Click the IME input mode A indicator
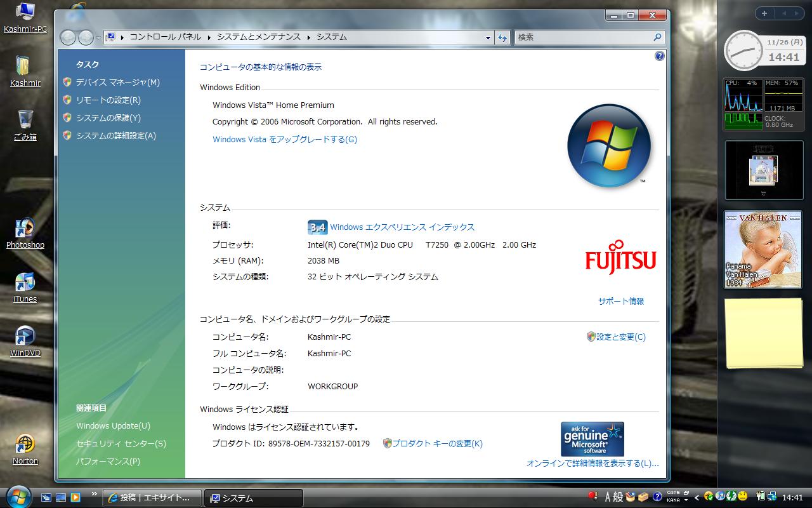Viewport: 812px width, 508px height. point(608,497)
